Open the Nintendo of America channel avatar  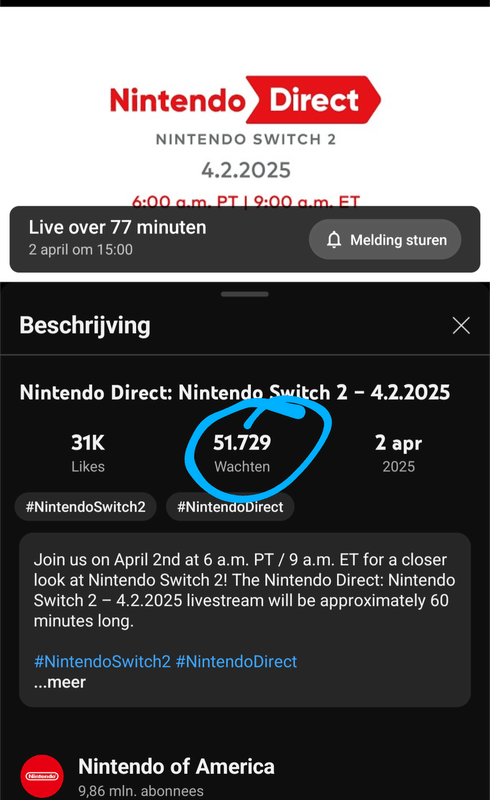coord(42,776)
